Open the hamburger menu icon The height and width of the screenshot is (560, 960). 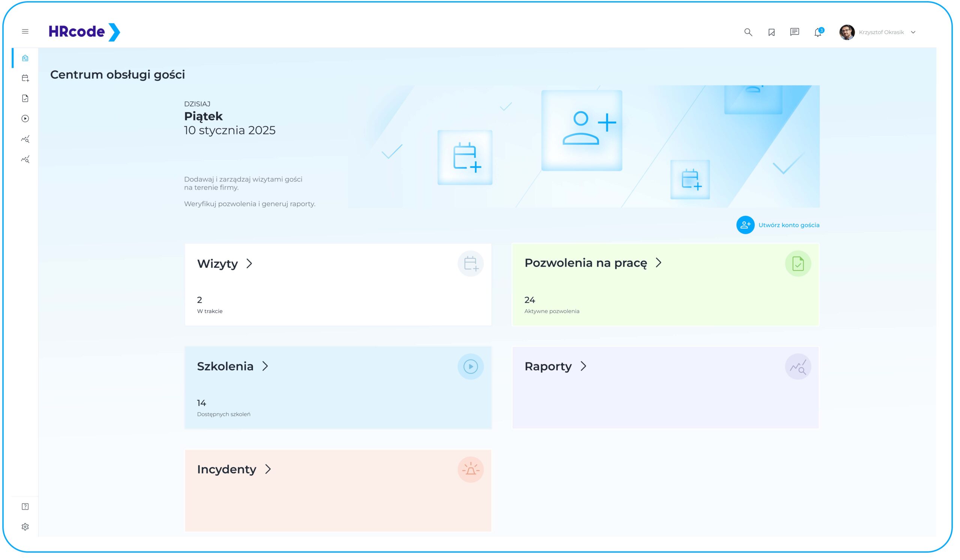click(25, 31)
